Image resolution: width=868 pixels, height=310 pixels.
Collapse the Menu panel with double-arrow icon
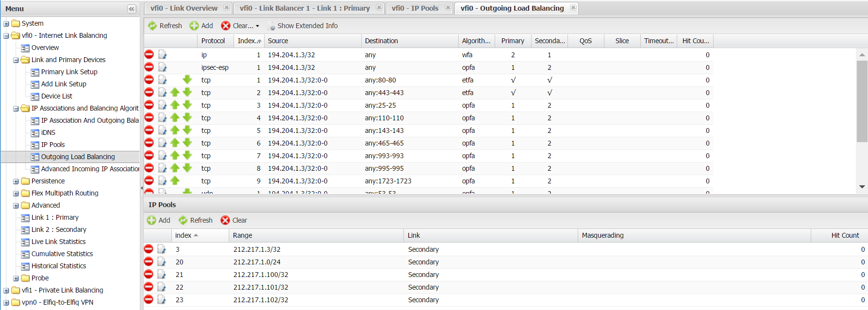[132, 9]
